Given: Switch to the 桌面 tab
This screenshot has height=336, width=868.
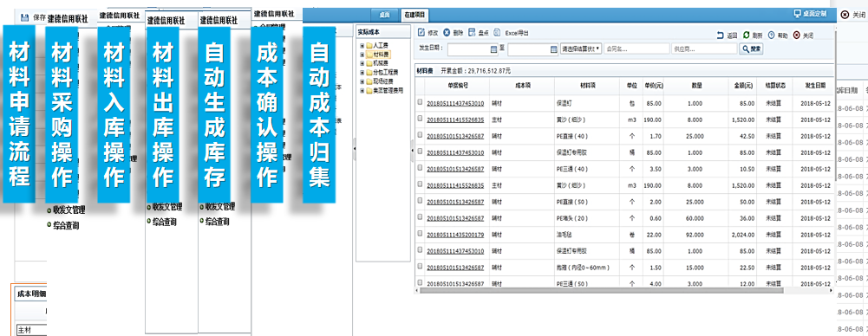Looking at the screenshot, I should tap(385, 15).
